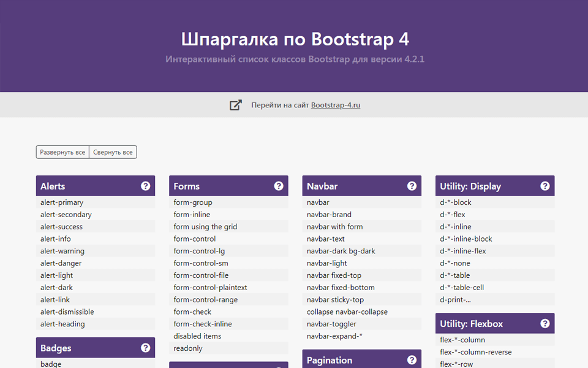This screenshot has height=368, width=588.
Task: Click the Свернуть все button
Action: point(113,152)
